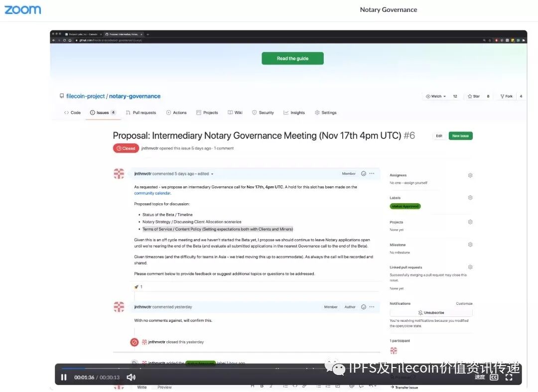Mute the video volume
This screenshot has width=538, height=392.
[x=131, y=377]
